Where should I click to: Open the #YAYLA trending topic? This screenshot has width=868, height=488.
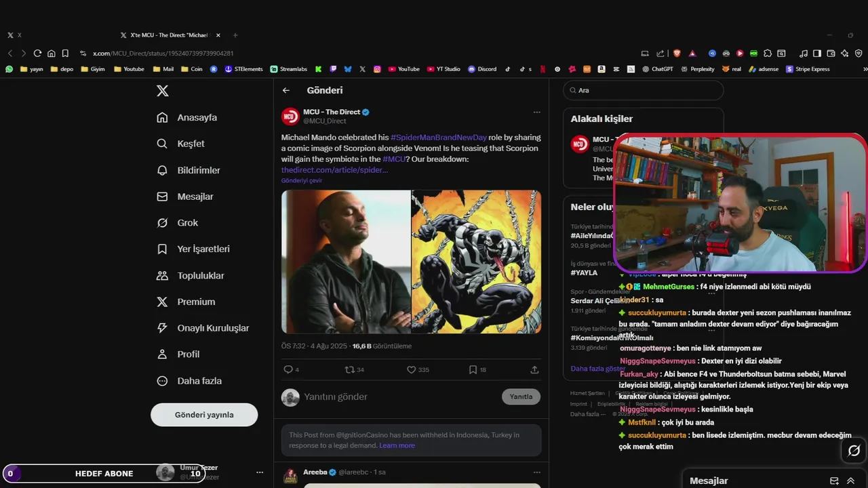pyautogui.click(x=584, y=272)
